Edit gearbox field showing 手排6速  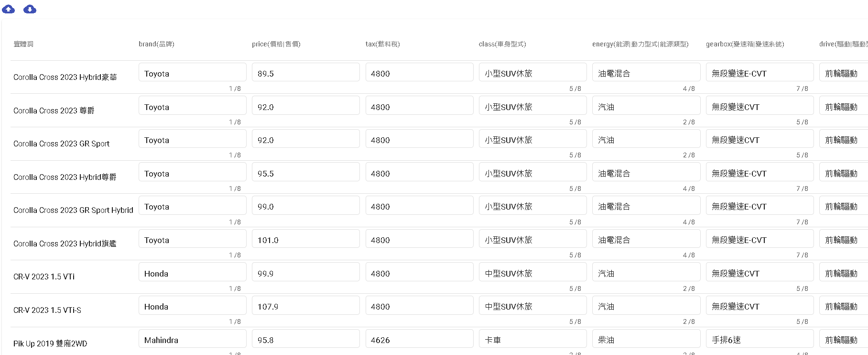pos(760,338)
